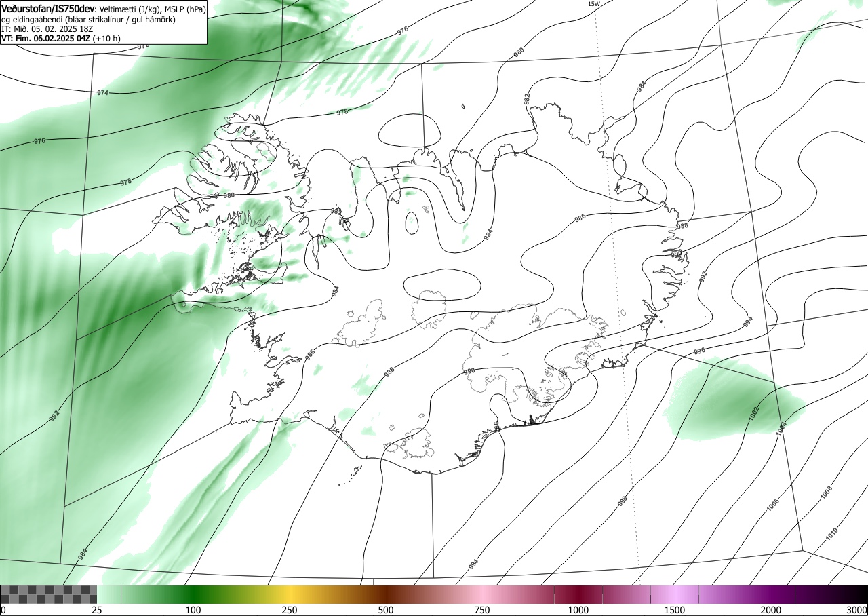This screenshot has width=868, height=616.
Task: Click the yellow color above the 250 mark
Action: coord(290,595)
